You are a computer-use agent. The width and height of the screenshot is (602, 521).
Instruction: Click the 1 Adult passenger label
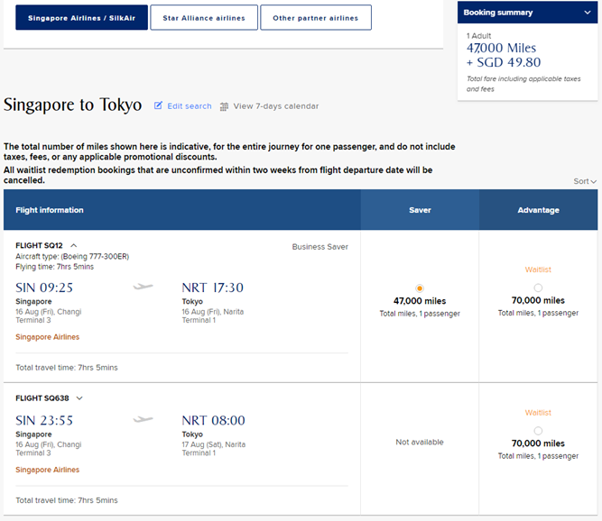click(479, 36)
